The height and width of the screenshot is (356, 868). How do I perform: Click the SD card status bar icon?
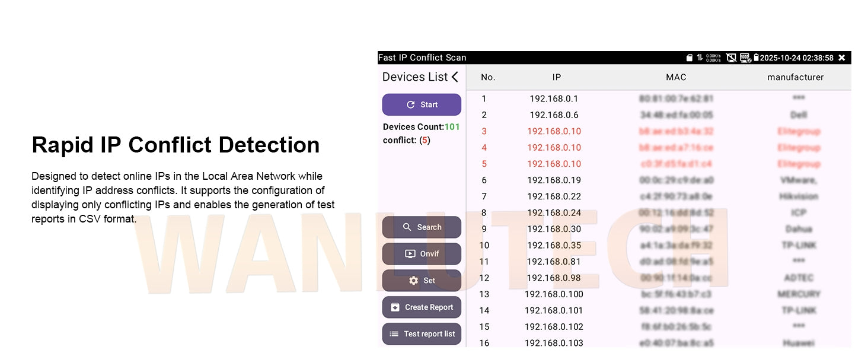[690, 58]
